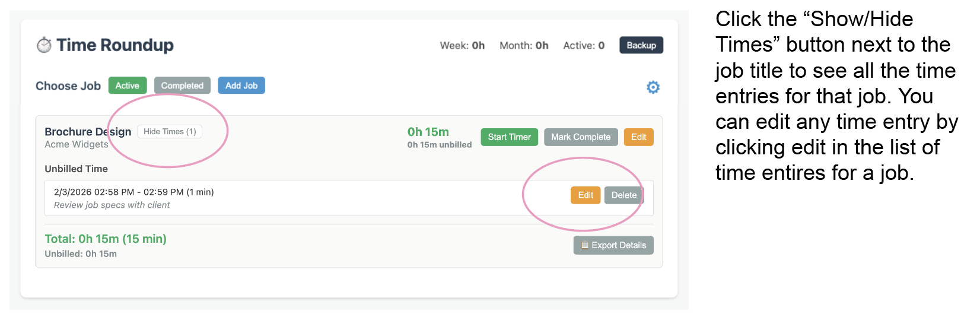Switch to Completed jobs filter

point(182,85)
